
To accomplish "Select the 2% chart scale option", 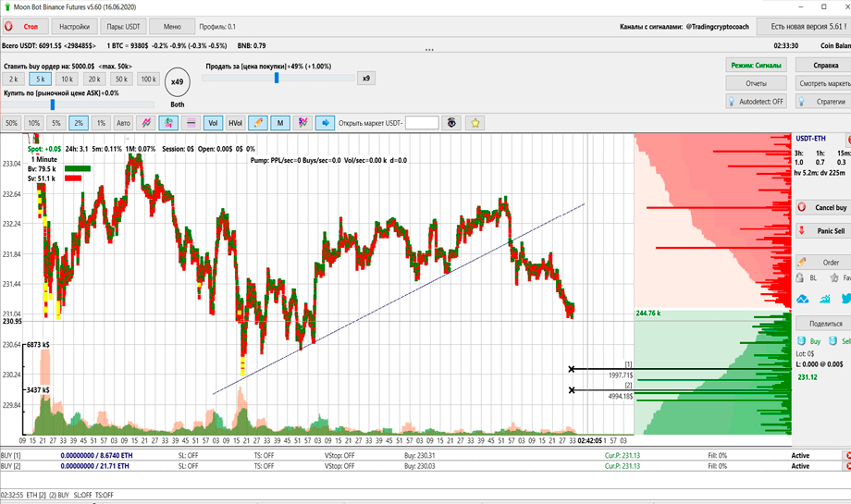I will coord(79,122).
